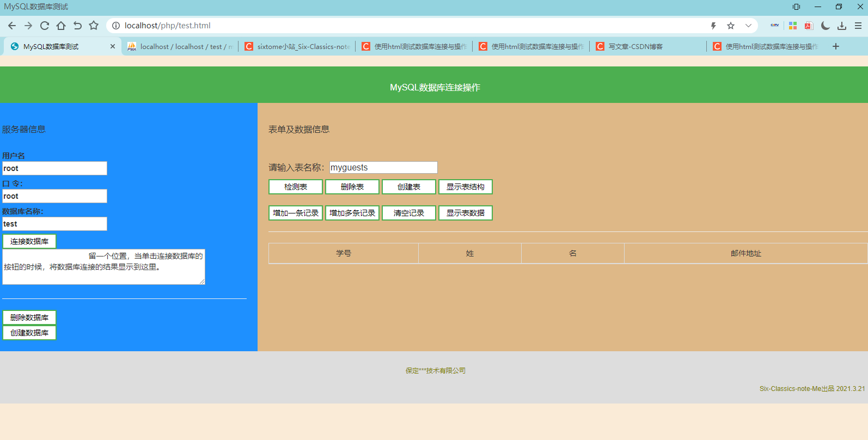
Task: Click the connection result text area
Action: 103,267
